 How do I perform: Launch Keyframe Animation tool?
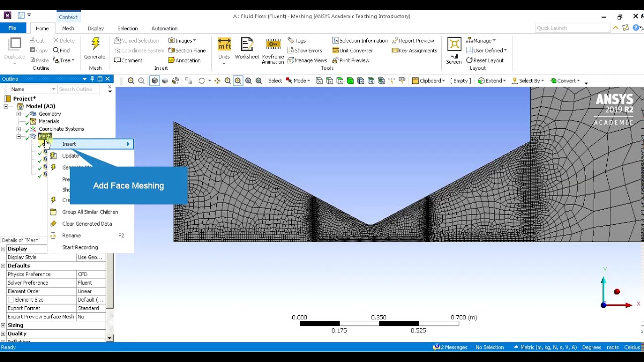[273, 51]
